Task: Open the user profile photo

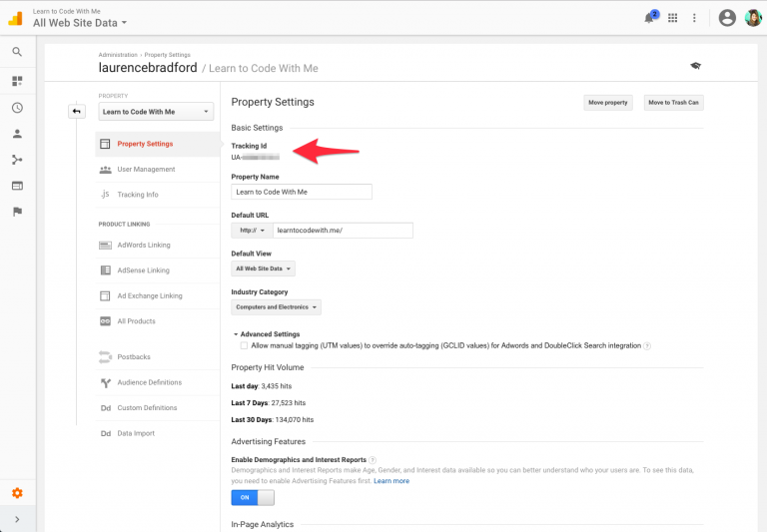Action: click(753, 18)
